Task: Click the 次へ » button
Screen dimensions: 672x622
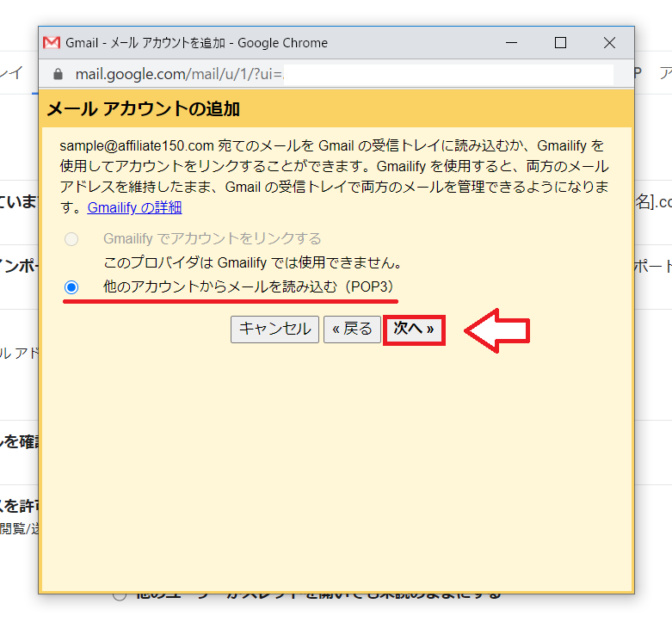Action: pos(414,329)
